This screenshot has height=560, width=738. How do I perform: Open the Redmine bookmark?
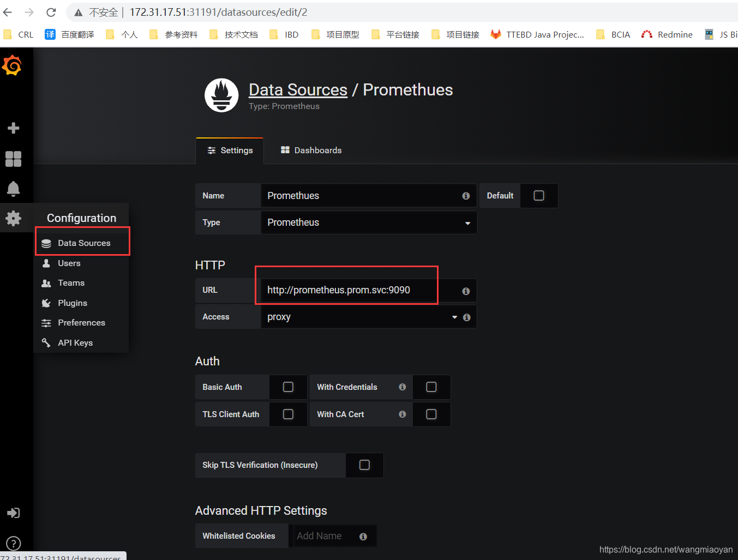click(x=667, y=34)
